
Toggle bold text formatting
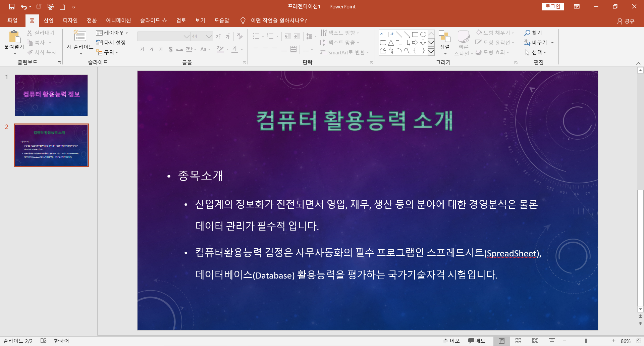(x=142, y=49)
